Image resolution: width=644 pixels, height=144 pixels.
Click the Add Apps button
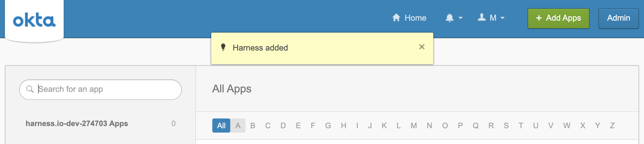coord(559,18)
